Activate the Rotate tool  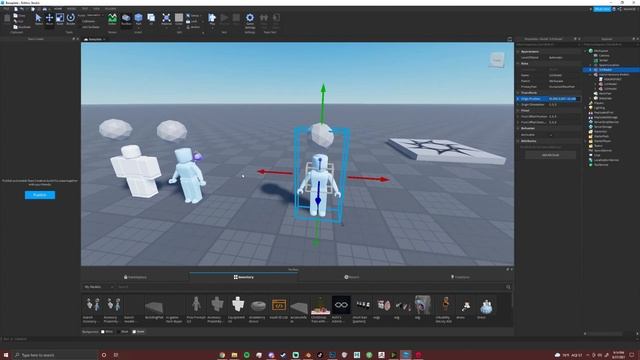pyautogui.click(x=71, y=19)
